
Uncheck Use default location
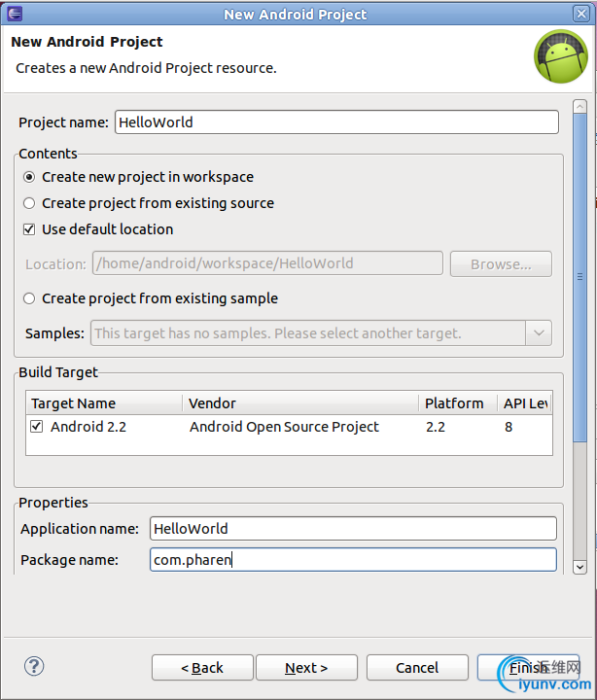click(x=30, y=229)
